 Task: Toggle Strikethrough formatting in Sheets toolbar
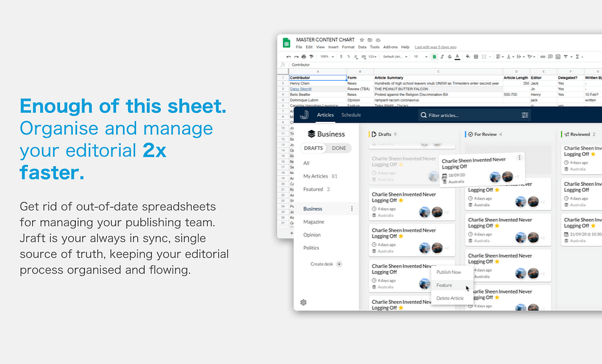click(450, 57)
